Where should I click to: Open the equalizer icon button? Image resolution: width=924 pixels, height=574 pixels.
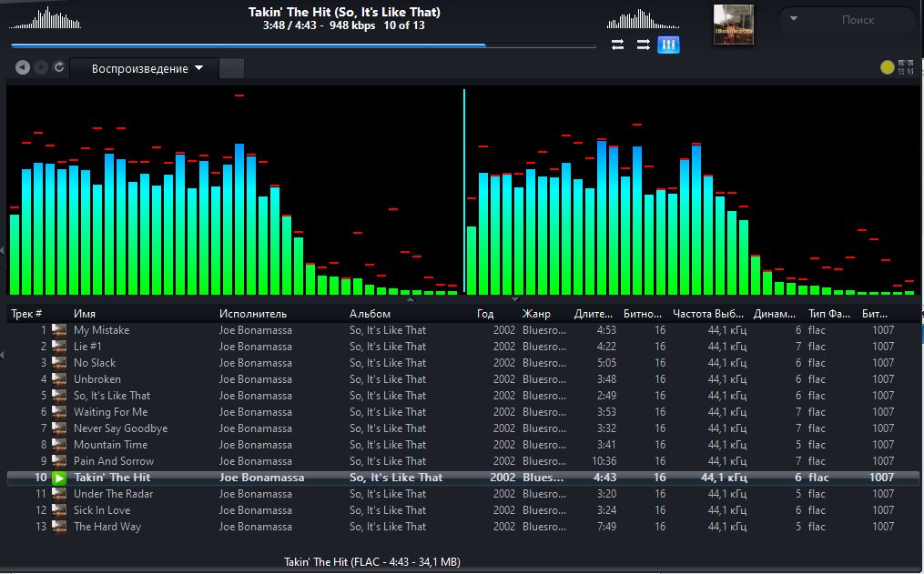click(x=668, y=45)
